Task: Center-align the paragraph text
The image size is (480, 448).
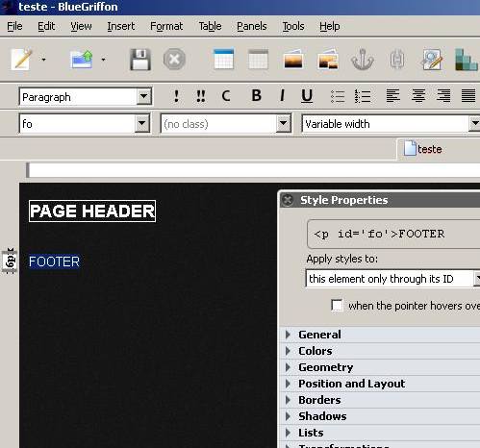Action: click(x=418, y=95)
